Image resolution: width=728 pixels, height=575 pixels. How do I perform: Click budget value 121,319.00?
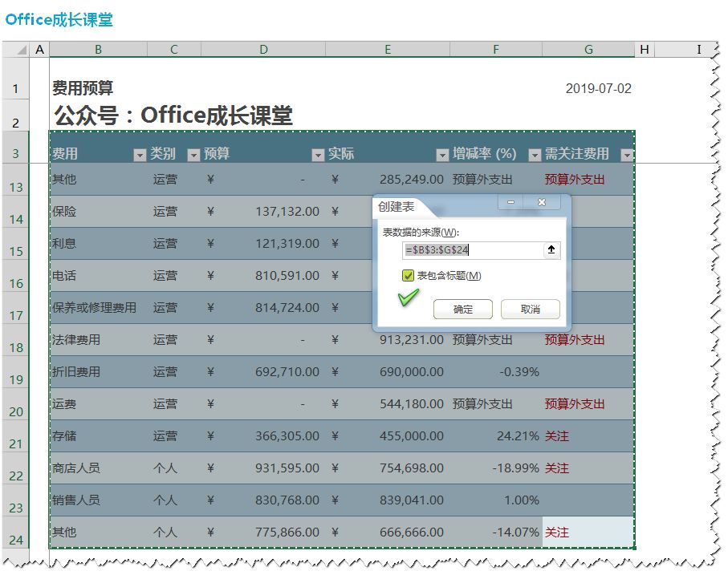pos(287,244)
